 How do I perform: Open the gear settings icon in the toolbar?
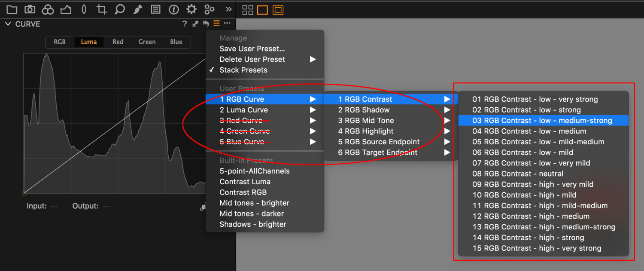coord(191,9)
